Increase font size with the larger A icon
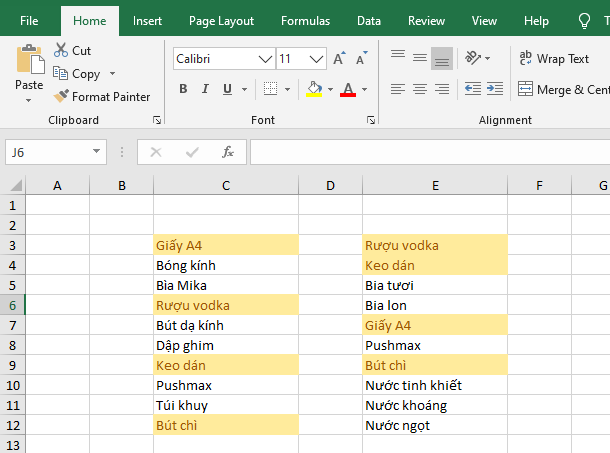 (339, 59)
